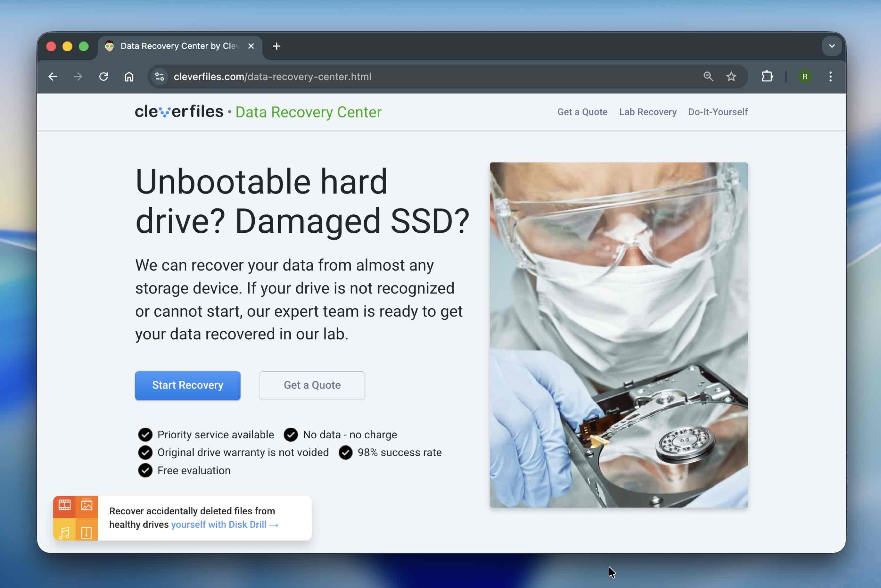Open a new browser tab
881x588 pixels.
pos(276,46)
